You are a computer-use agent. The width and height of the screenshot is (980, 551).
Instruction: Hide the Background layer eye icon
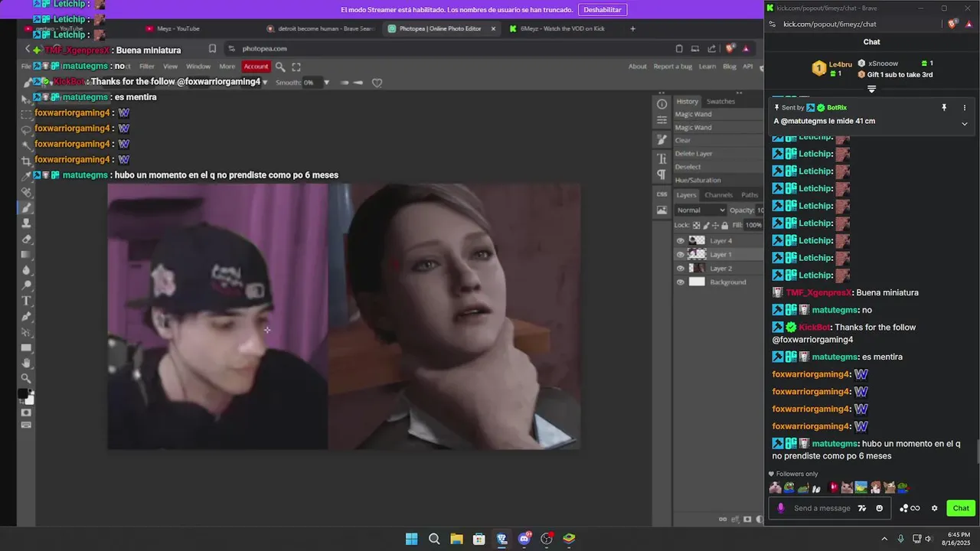coord(680,282)
